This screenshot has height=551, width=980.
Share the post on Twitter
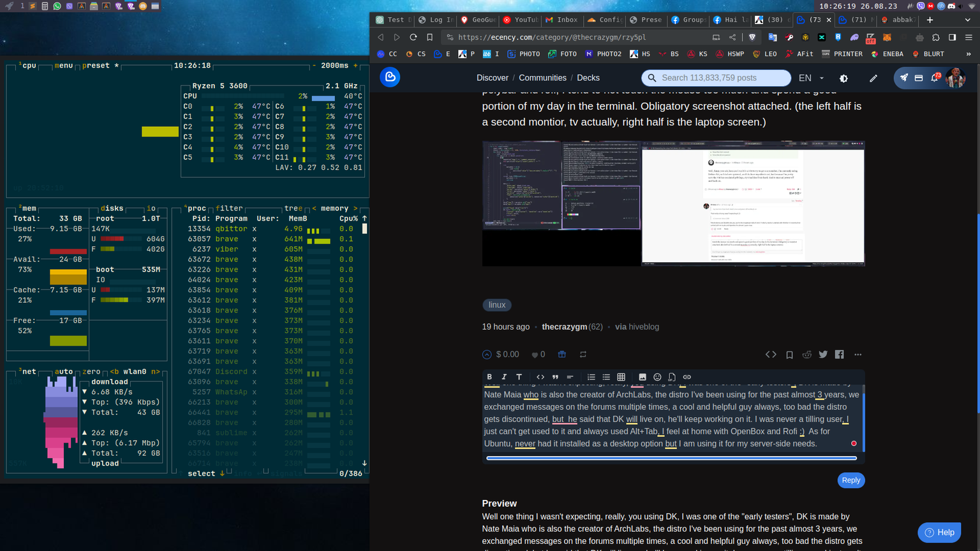pyautogui.click(x=823, y=354)
